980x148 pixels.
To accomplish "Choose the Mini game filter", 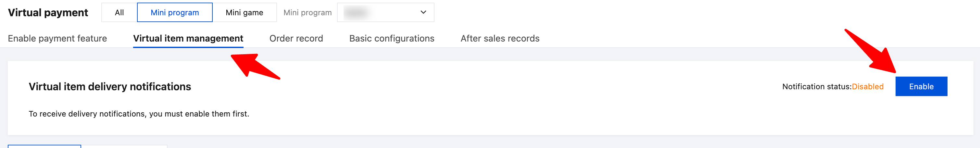I will click(x=244, y=13).
